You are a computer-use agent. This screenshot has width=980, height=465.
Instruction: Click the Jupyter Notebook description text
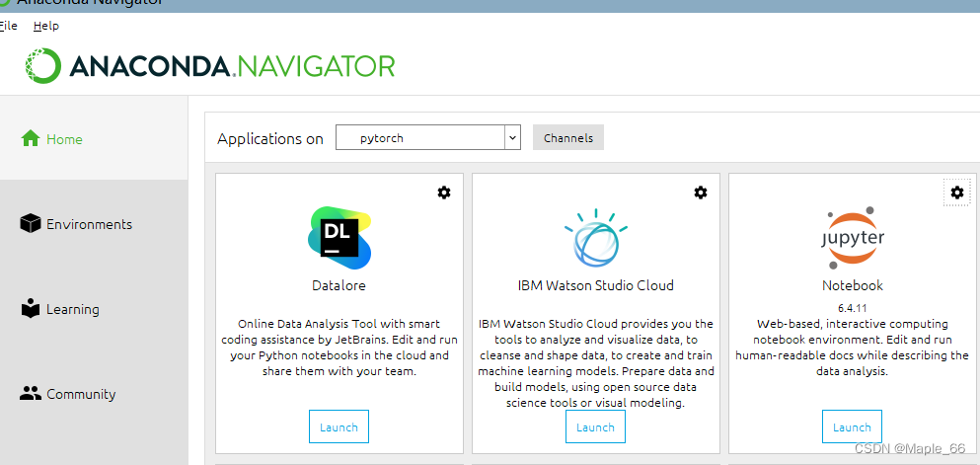(x=852, y=348)
